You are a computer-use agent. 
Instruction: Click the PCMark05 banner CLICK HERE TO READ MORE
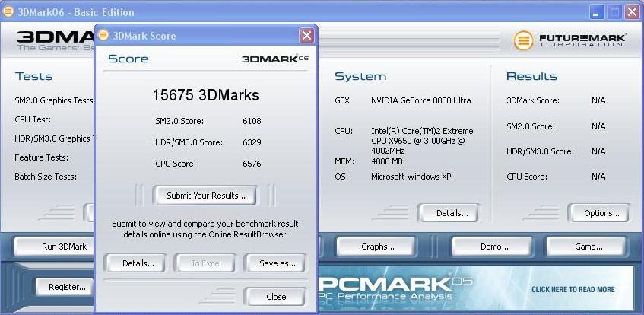click(x=573, y=289)
